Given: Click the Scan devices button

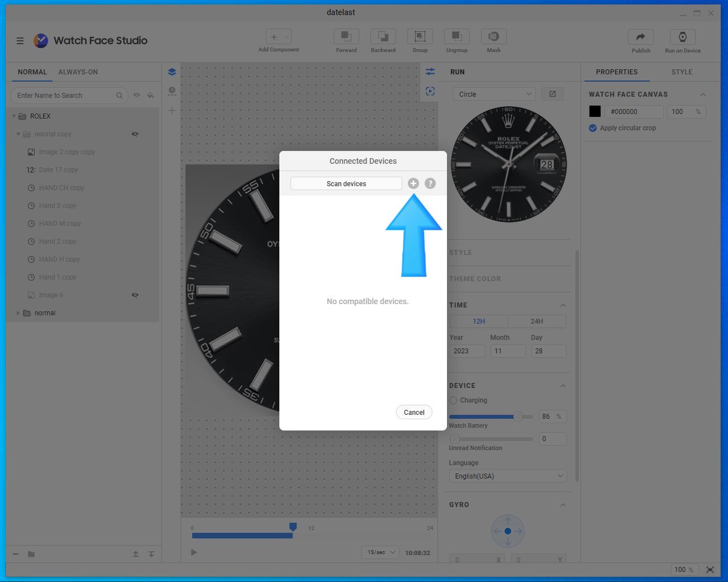Looking at the screenshot, I should coord(346,183).
